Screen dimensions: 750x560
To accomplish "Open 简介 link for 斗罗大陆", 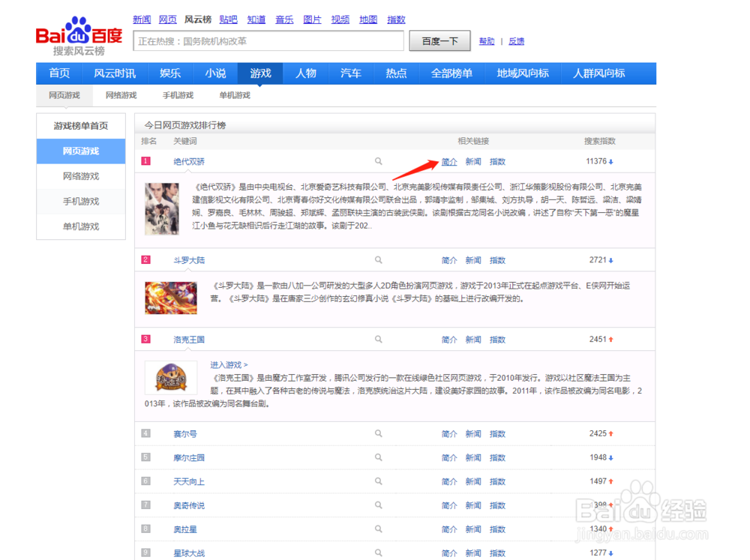I will click(x=449, y=260).
